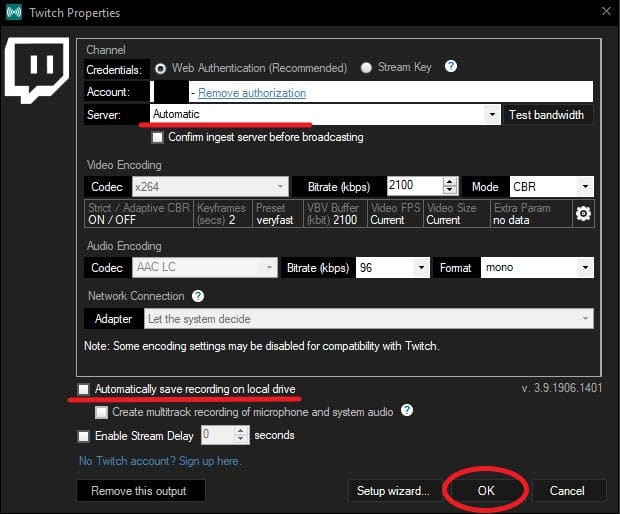Click the OK button
The width and height of the screenshot is (620, 514).
click(x=485, y=491)
